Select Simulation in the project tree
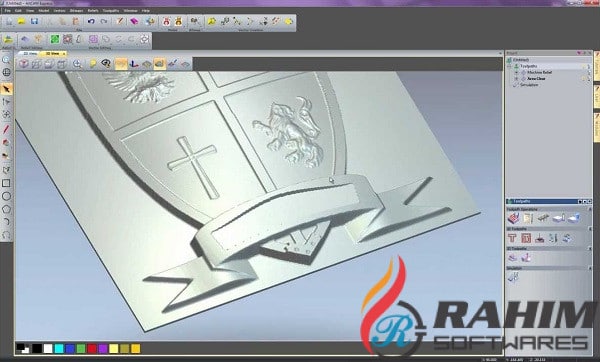The image size is (600, 362). pos(529,85)
